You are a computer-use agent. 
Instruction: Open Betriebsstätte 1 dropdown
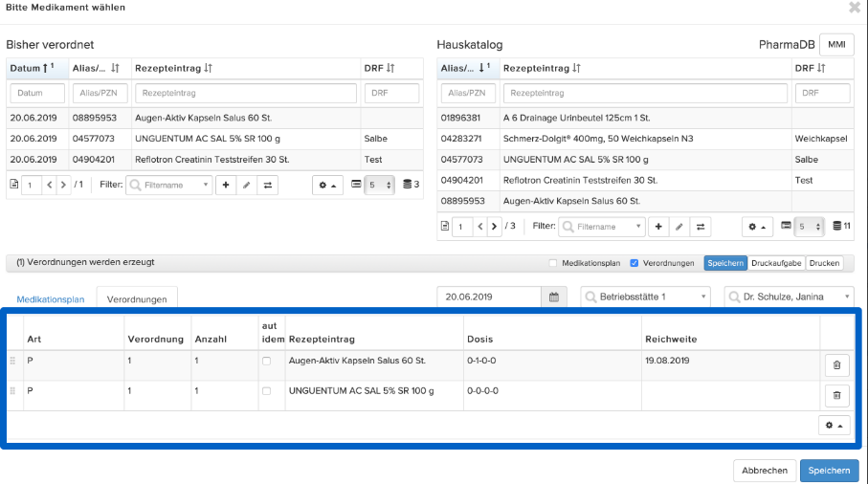pyautogui.click(x=645, y=297)
